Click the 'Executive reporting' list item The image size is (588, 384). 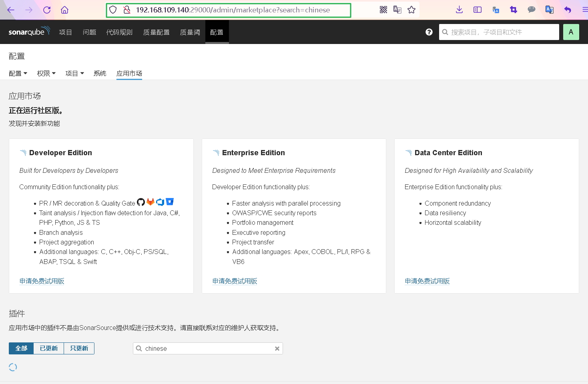(259, 233)
